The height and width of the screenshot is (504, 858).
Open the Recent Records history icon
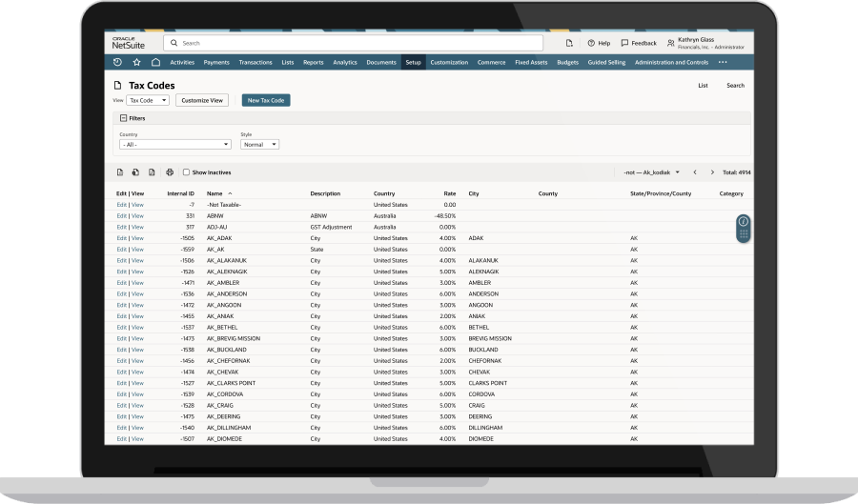(x=117, y=62)
